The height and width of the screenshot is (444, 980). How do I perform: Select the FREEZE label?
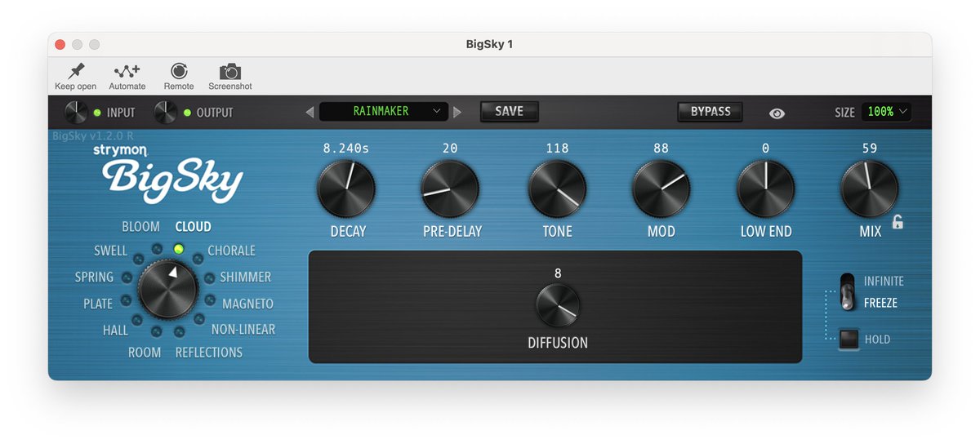point(880,303)
